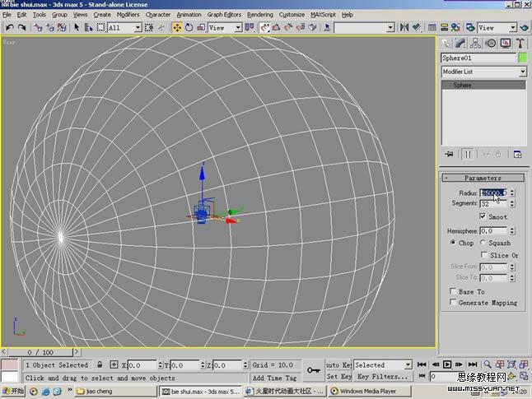
Task: Toggle the Auto Key button
Action: [338, 365]
